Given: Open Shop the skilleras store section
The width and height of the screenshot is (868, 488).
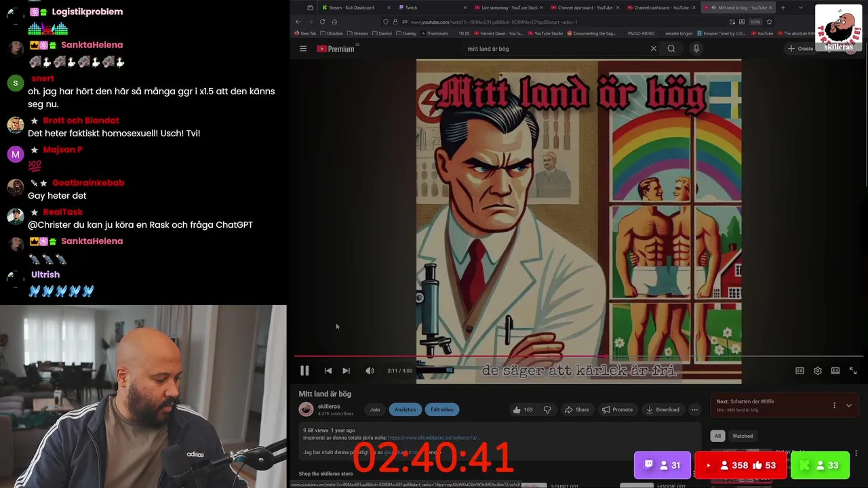Looking at the screenshot, I should pyautogui.click(x=326, y=474).
